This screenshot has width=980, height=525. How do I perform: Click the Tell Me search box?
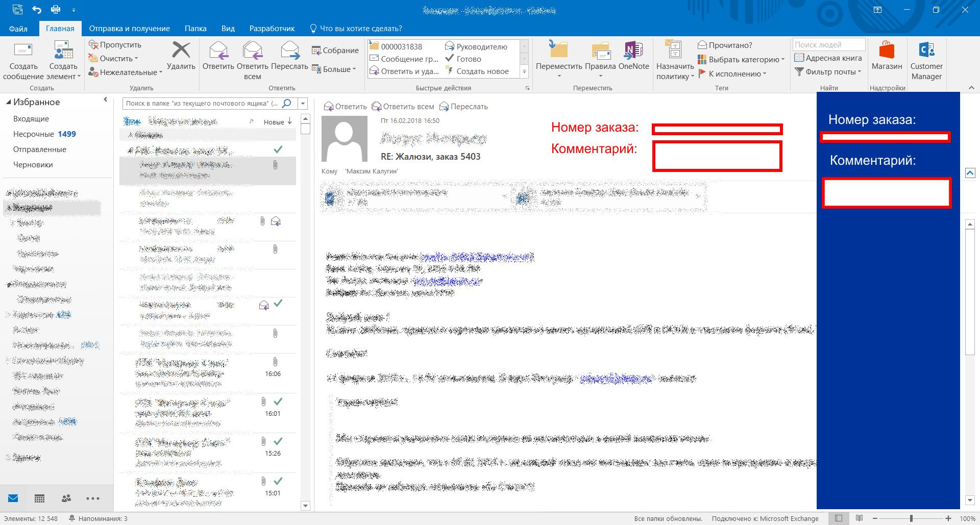(x=356, y=29)
